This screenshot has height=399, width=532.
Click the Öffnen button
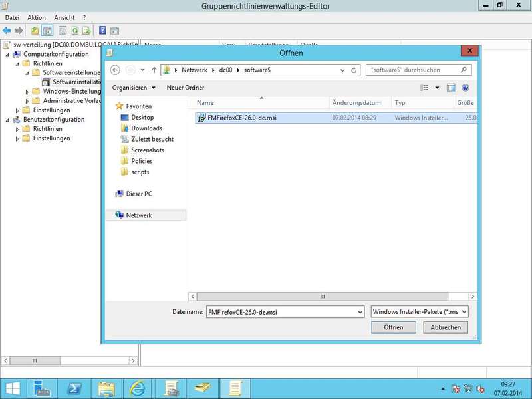coord(393,327)
